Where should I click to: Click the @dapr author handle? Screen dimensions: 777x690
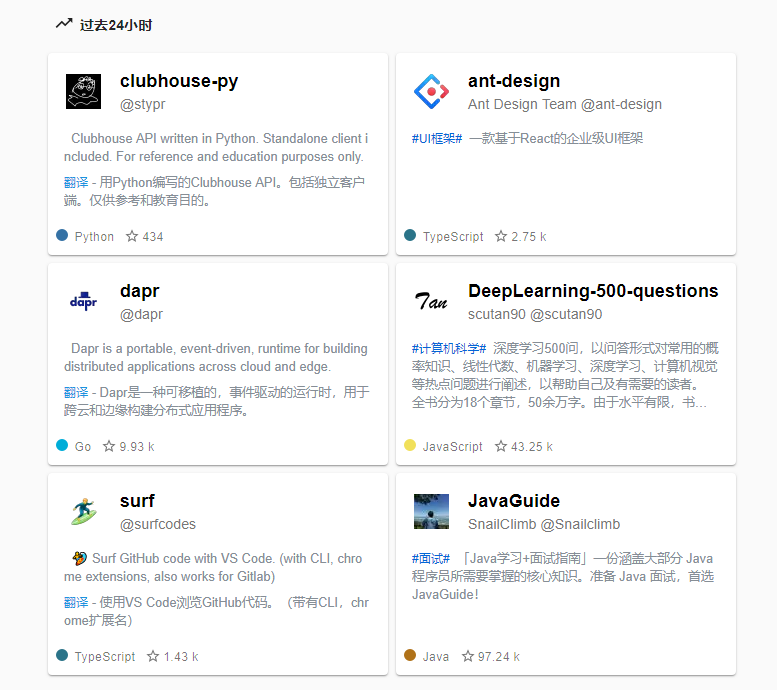pos(141,315)
